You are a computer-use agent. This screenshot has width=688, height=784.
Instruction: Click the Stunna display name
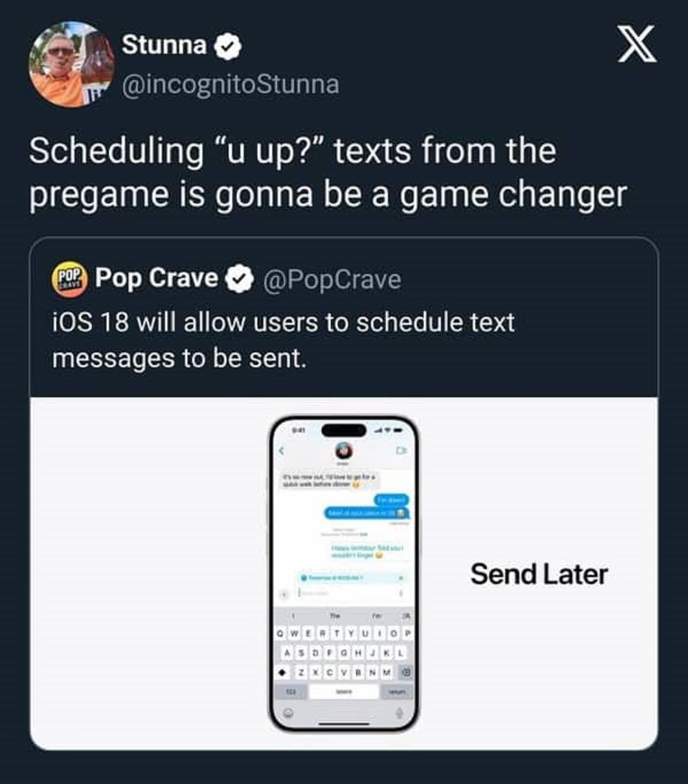[x=164, y=45]
